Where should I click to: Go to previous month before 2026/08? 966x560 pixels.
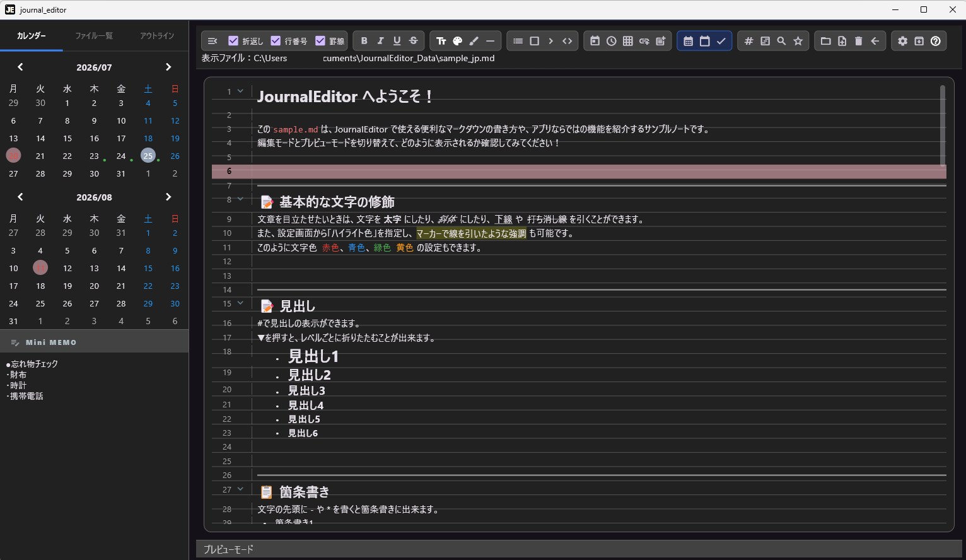tap(20, 197)
